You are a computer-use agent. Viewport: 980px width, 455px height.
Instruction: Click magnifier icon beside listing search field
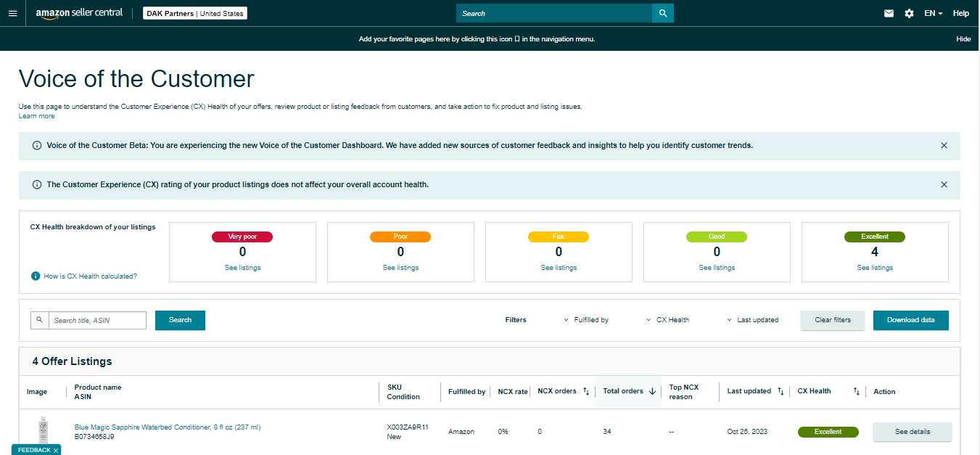(x=40, y=320)
